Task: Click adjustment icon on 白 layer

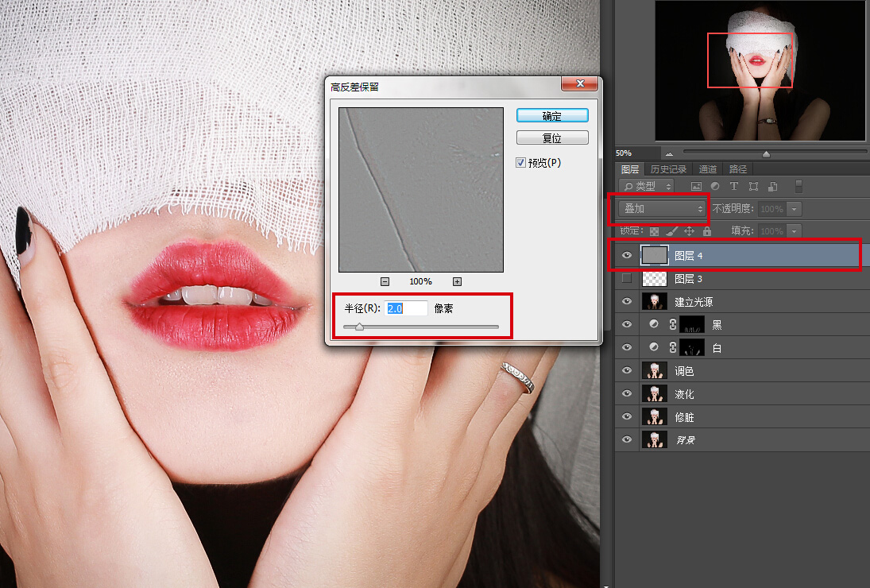Action: point(654,346)
